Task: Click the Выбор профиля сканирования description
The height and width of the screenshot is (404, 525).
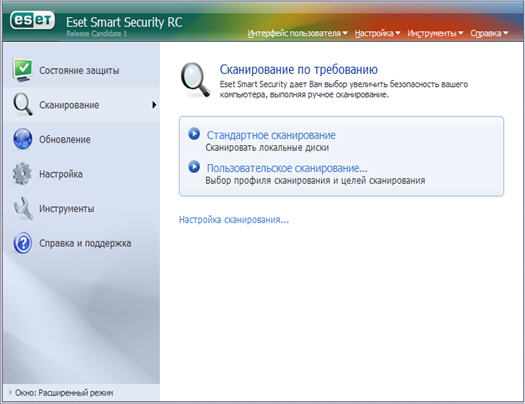Action: [315, 181]
